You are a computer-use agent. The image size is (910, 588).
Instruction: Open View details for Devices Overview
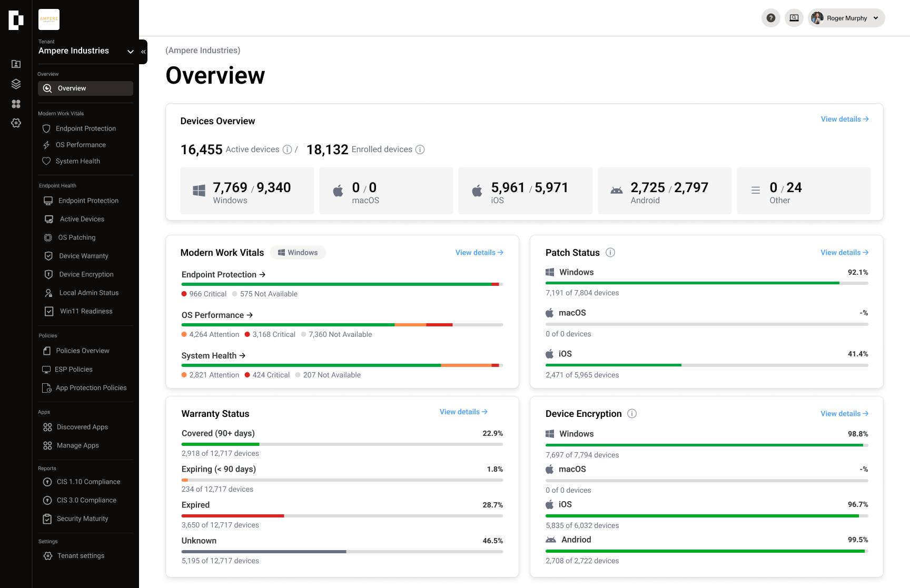click(844, 119)
